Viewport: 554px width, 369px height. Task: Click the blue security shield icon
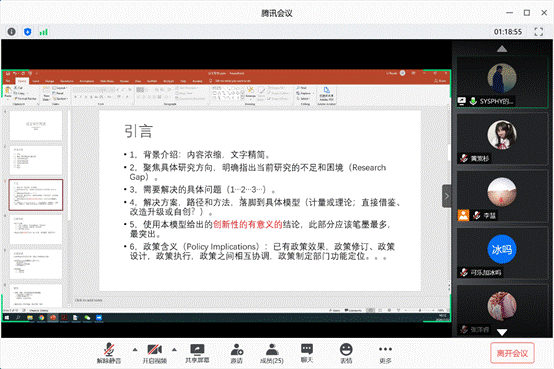[x=28, y=32]
